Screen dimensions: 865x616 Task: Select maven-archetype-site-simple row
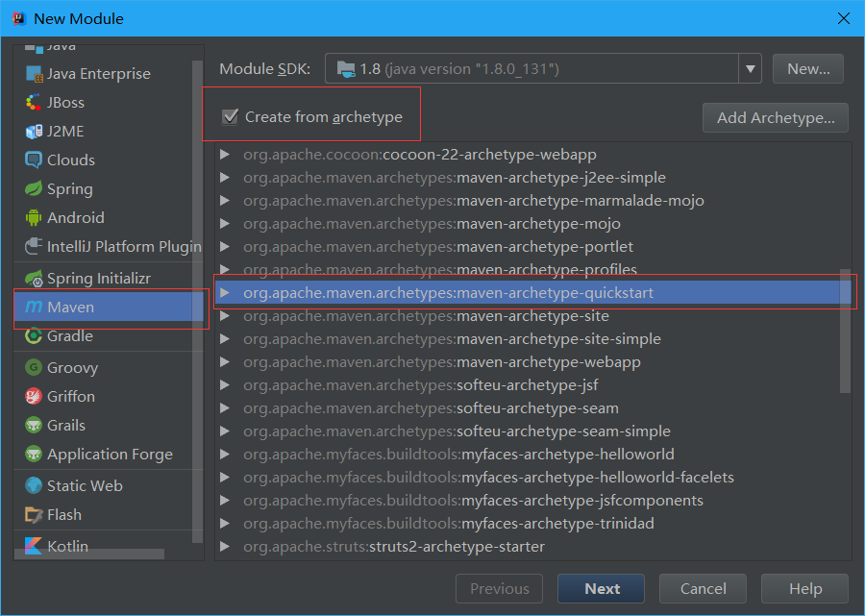(532, 339)
